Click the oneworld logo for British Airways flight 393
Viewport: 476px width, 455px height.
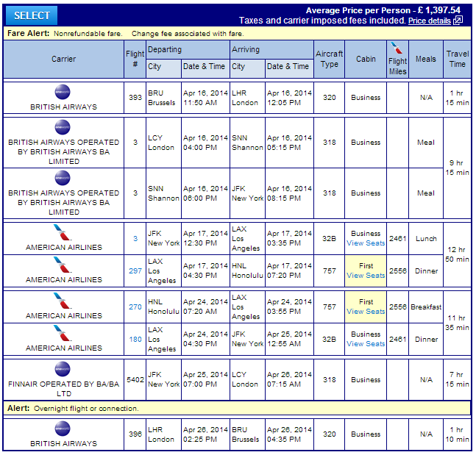(x=63, y=92)
